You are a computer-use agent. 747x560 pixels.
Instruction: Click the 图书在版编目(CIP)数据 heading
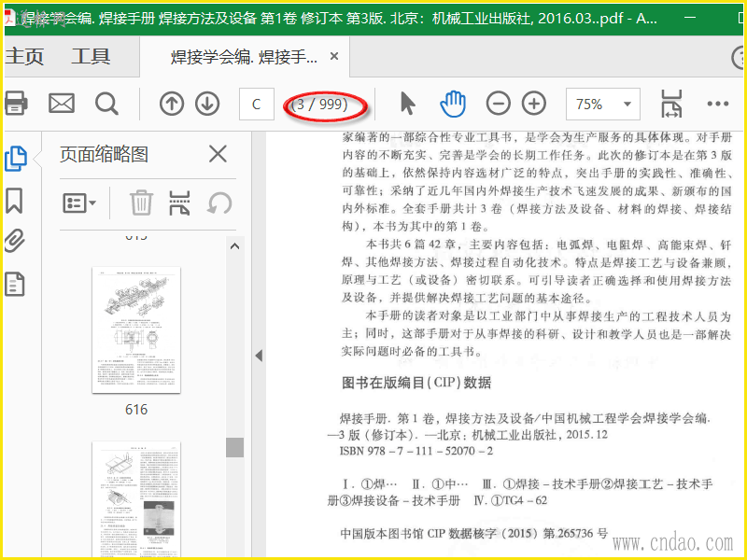(416, 383)
